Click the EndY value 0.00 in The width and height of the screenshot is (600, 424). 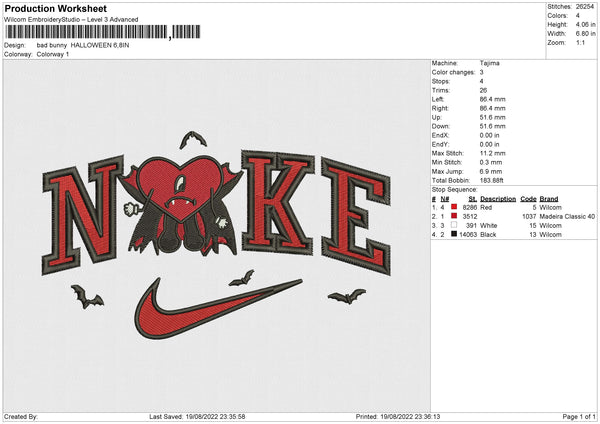[489, 145]
